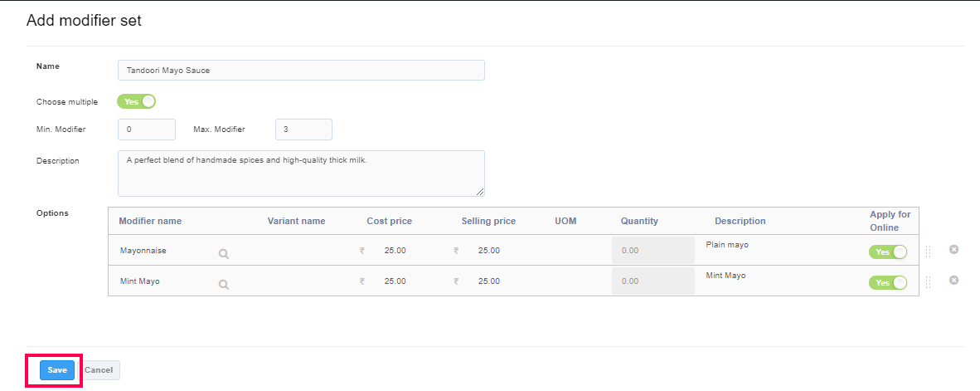This screenshot has width=980, height=391.
Task: Click drag handle for Mint Mayo row
Action: pos(928,282)
